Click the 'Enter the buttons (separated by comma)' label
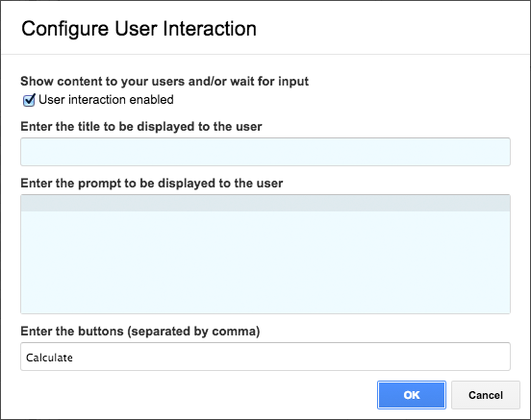531x420 pixels. point(140,331)
